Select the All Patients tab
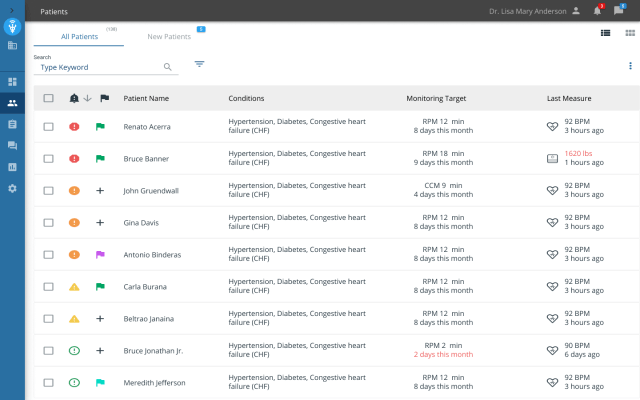 (79, 36)
